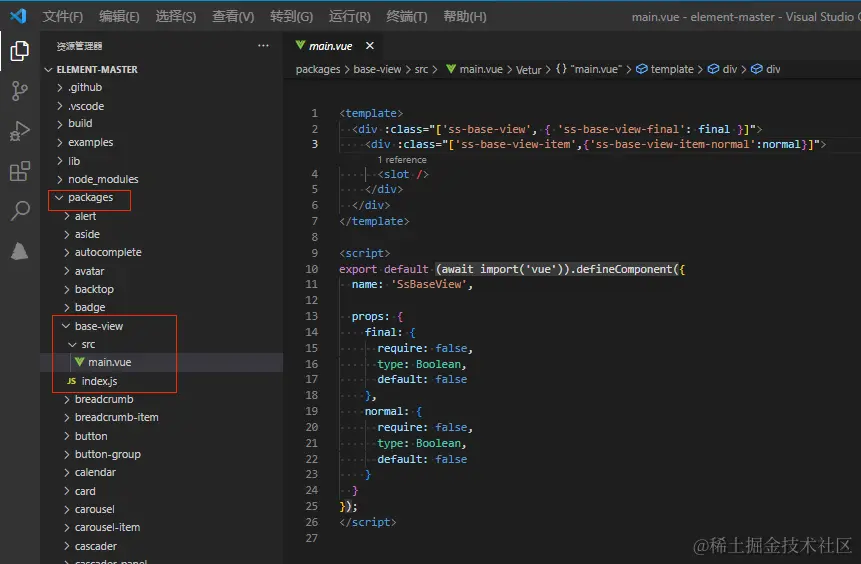The image size is (861, 564).
Task: Expand the lib folder
Action: (x=161, y=161)
